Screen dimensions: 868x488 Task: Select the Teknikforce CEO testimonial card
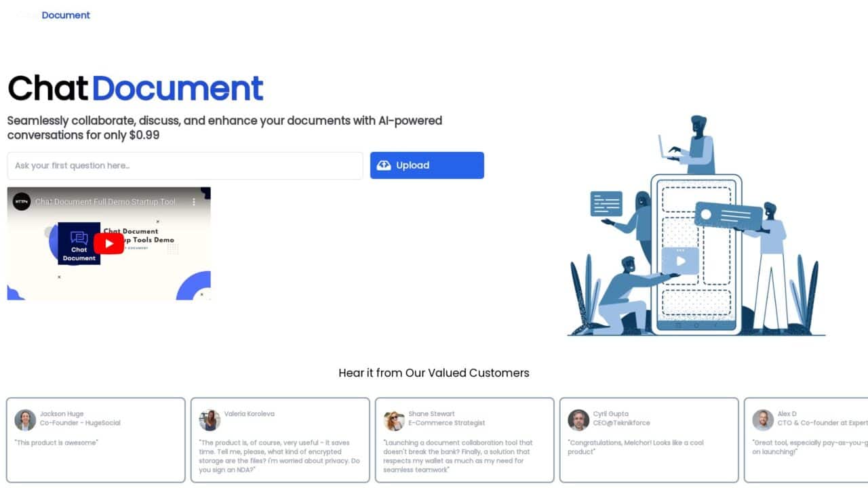(648, 439)
